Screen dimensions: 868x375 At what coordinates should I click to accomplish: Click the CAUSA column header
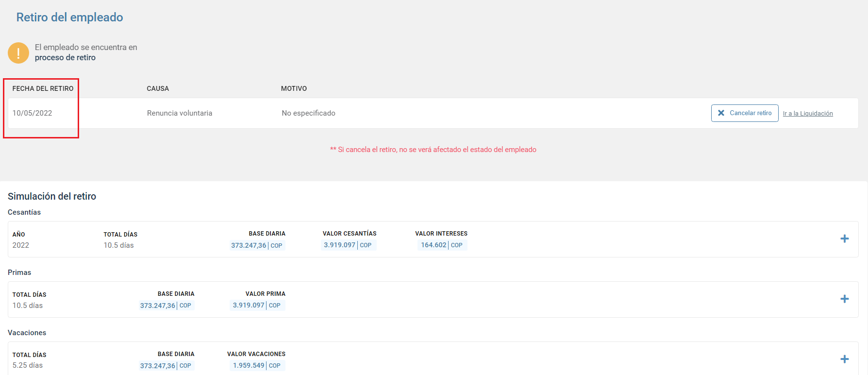pyautogui.click(x=158, y=88)
